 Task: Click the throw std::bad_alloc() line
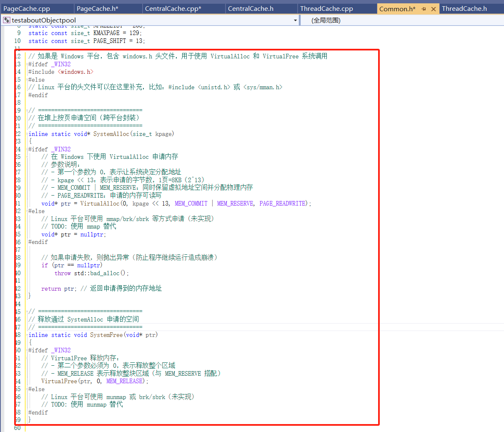(x=92, y=273)
